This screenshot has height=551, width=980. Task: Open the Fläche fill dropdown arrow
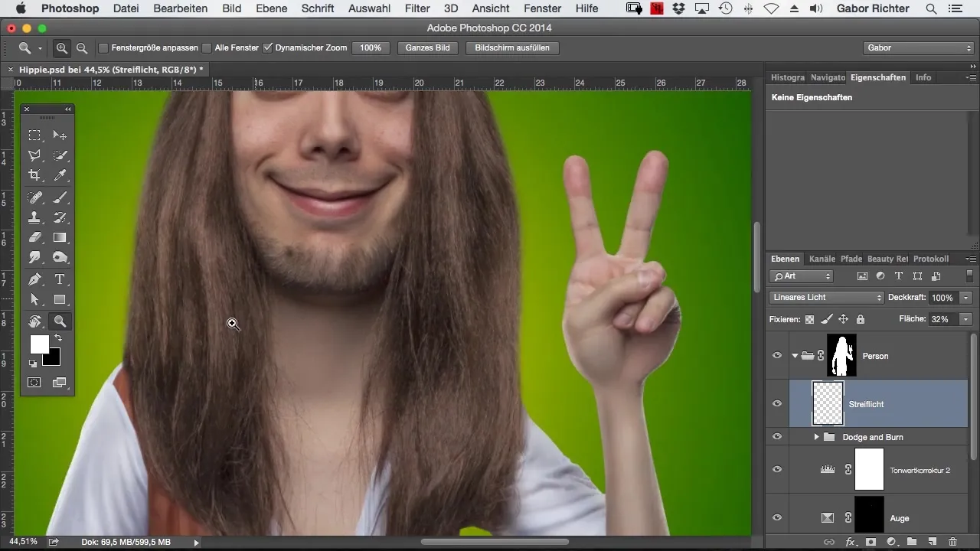point(967,319)
